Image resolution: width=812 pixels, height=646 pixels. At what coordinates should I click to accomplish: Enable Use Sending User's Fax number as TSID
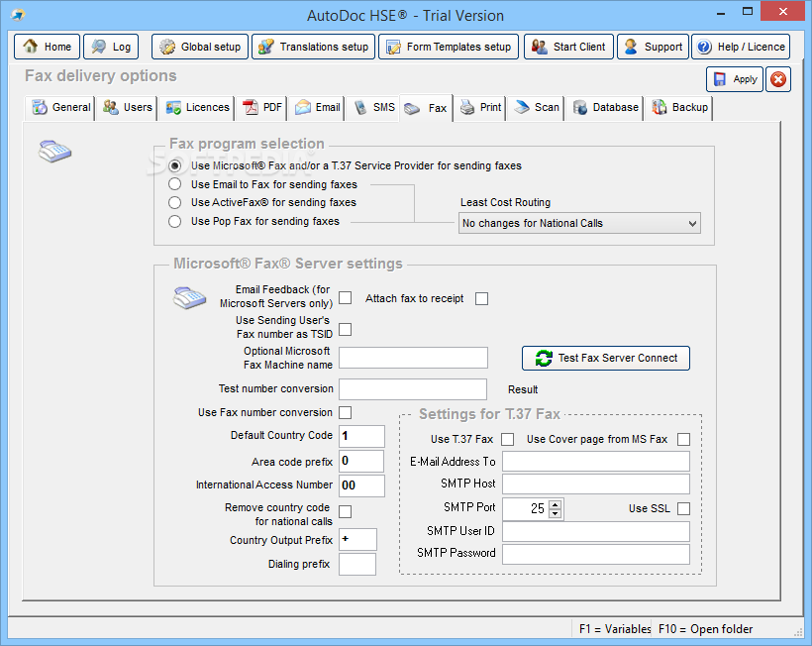point(345,330)
